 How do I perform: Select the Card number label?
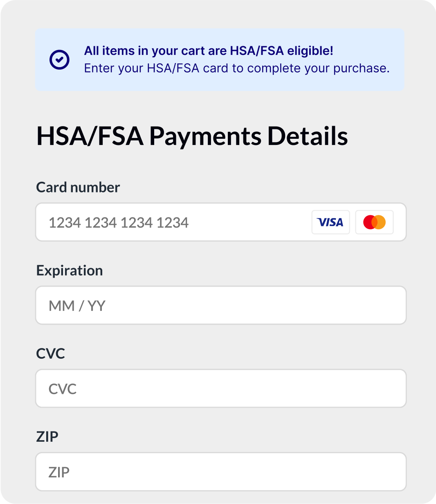pos(78,187)
